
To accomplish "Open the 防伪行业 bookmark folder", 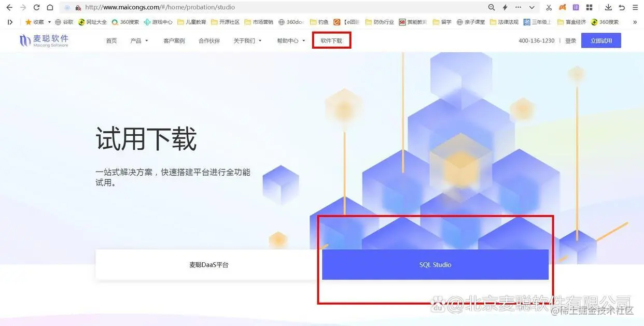I will click(380, 22).
